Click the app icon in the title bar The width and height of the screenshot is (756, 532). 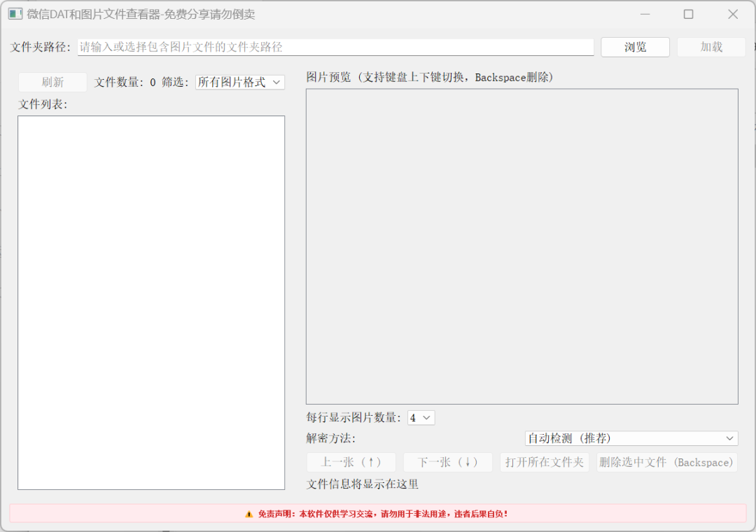pos(15,13)
